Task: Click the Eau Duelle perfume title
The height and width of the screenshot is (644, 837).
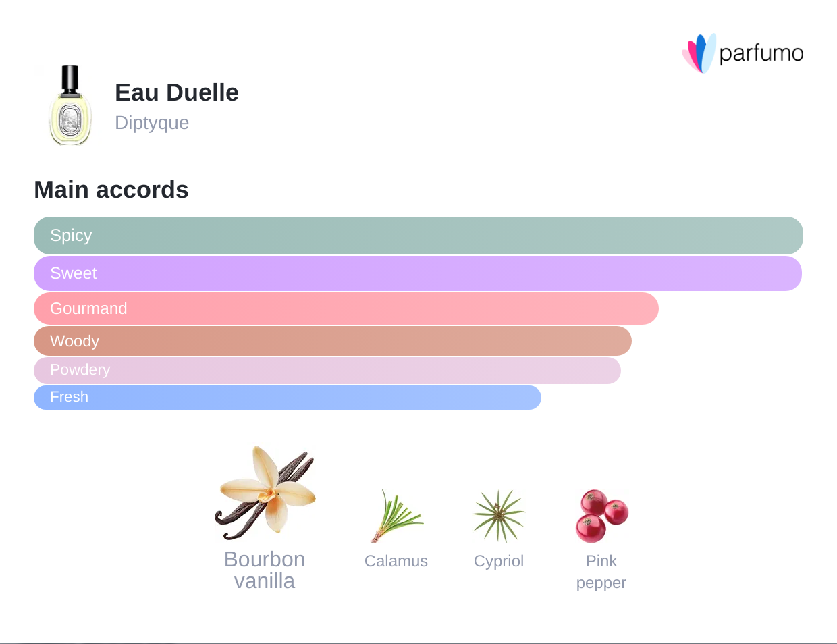Action: (x=177, y=92)
